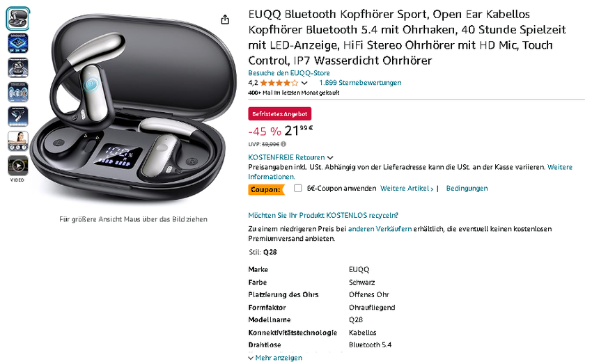This screenshot has height=364, width=592.
Task: Click the Befristetes Angebot badge
Action: coord(280,114)
